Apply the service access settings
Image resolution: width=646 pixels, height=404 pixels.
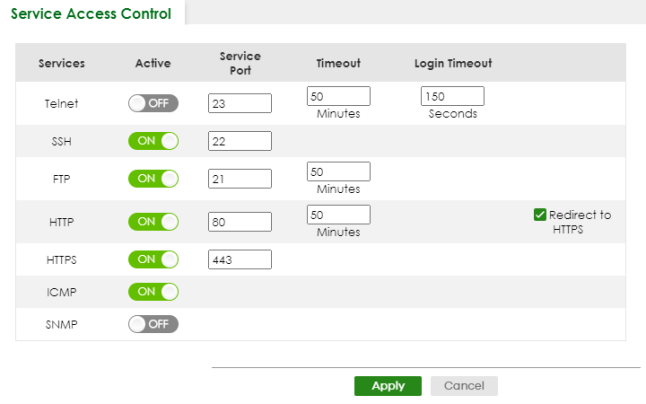pos(388,386)
